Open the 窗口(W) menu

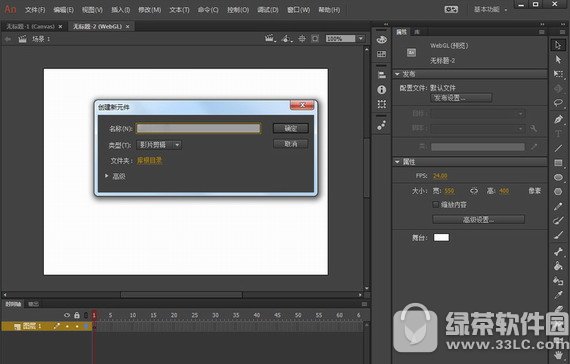point(298,10)
